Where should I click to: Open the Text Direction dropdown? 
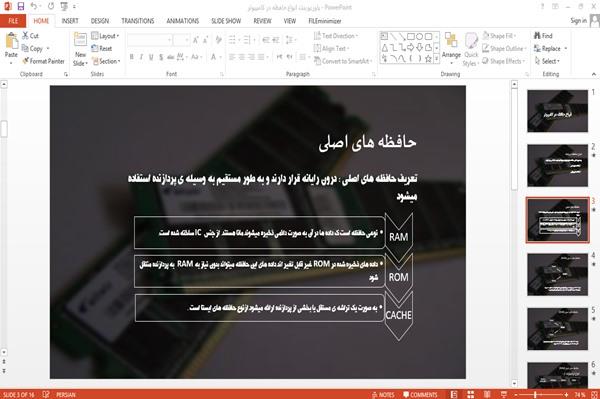coord(336,36)
